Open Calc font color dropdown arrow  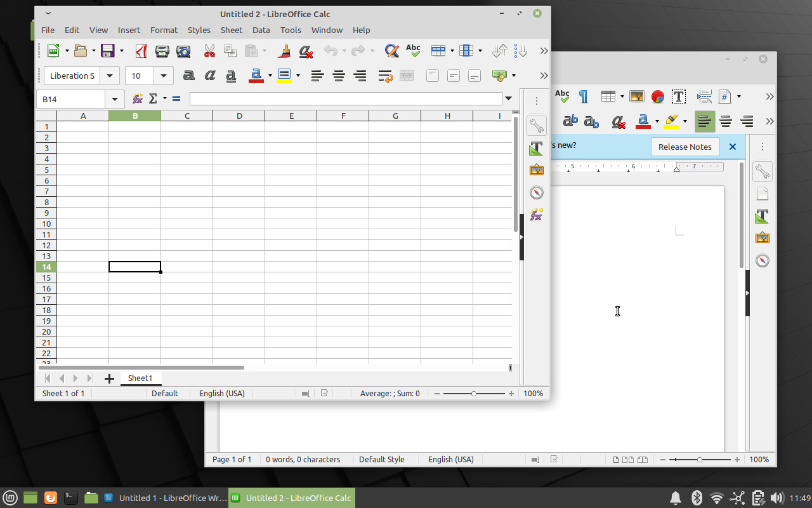(270, 76)
